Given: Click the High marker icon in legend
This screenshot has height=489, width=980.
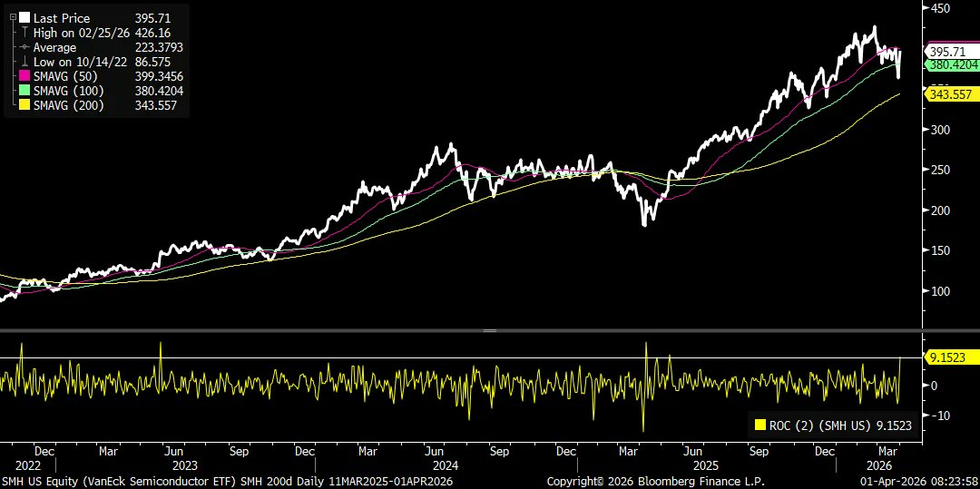Looking at the screenshot, I should pyautogui.click(x=24, y=33).
